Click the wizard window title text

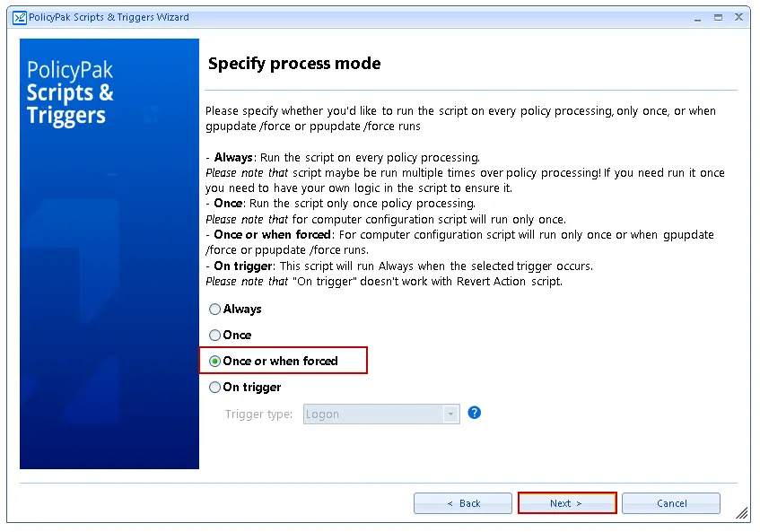tap(109, 17)
